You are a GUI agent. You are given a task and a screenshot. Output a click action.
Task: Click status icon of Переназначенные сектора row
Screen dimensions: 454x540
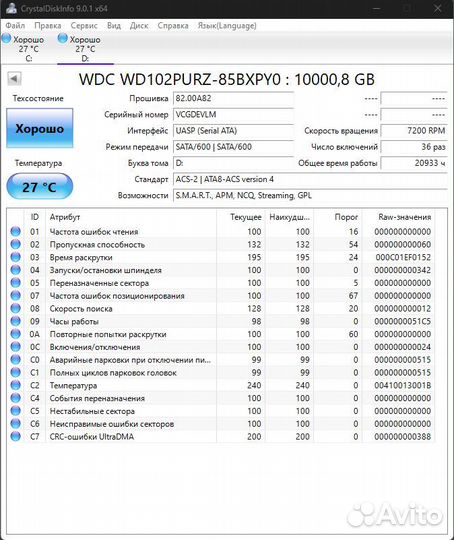[x=16, y=282]
